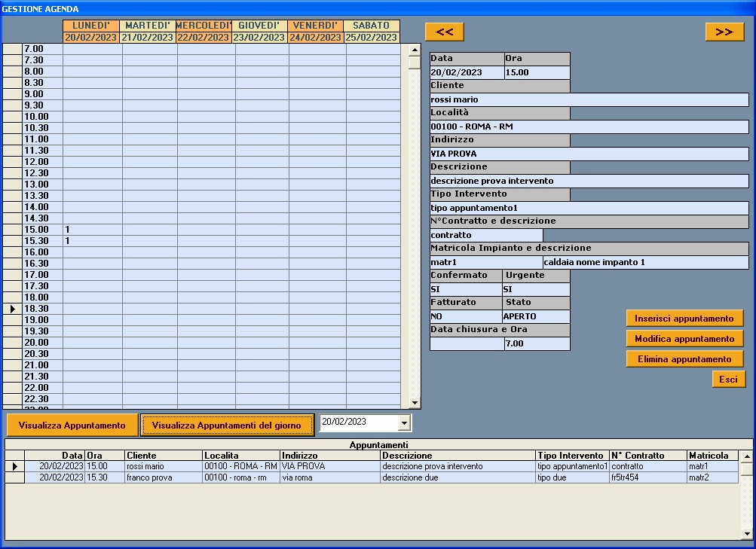Click the agenda grid vertical scrollbar thumb
Viewport: 756px width, 549px height.
(x=414, y=63)
